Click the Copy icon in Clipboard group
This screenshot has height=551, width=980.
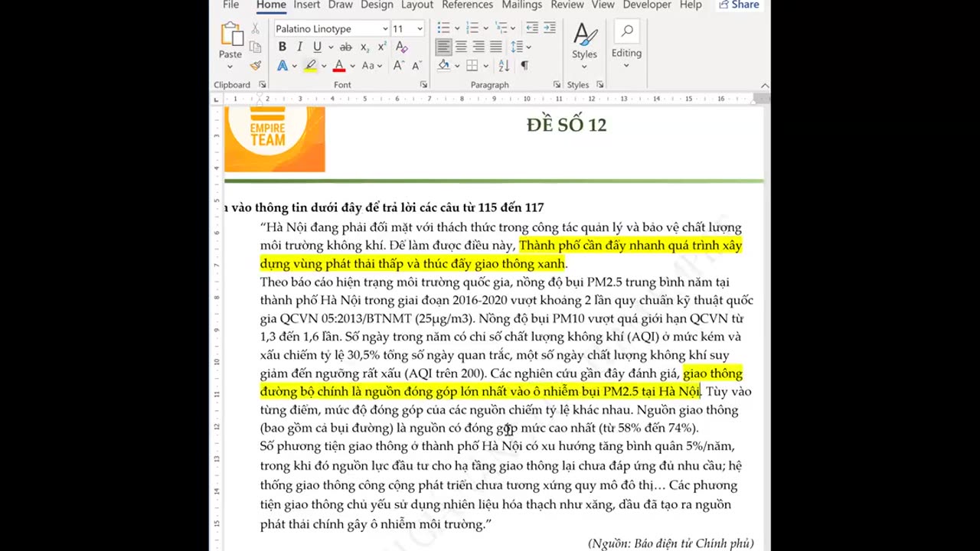[255, 47]
